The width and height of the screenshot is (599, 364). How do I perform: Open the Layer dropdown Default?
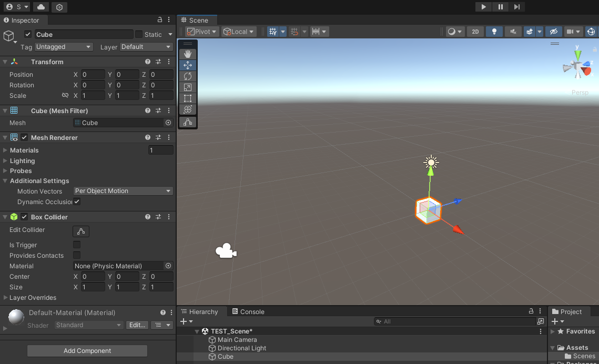point(146,47)
